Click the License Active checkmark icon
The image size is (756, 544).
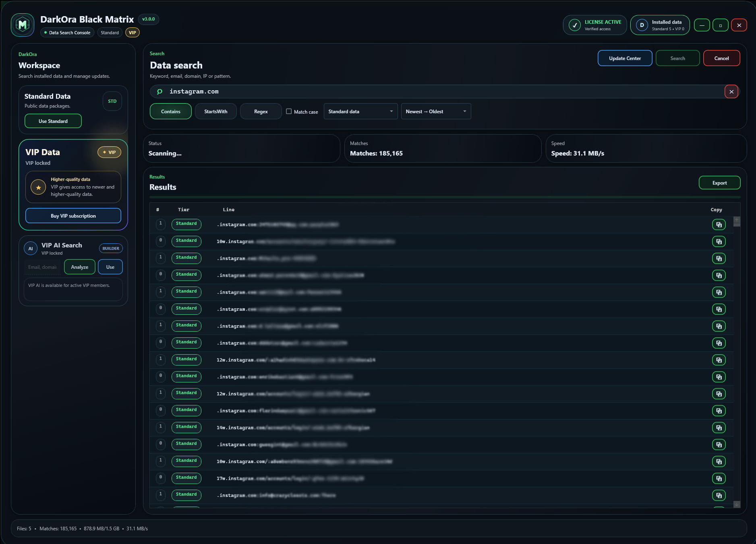[x=574, y=25]
